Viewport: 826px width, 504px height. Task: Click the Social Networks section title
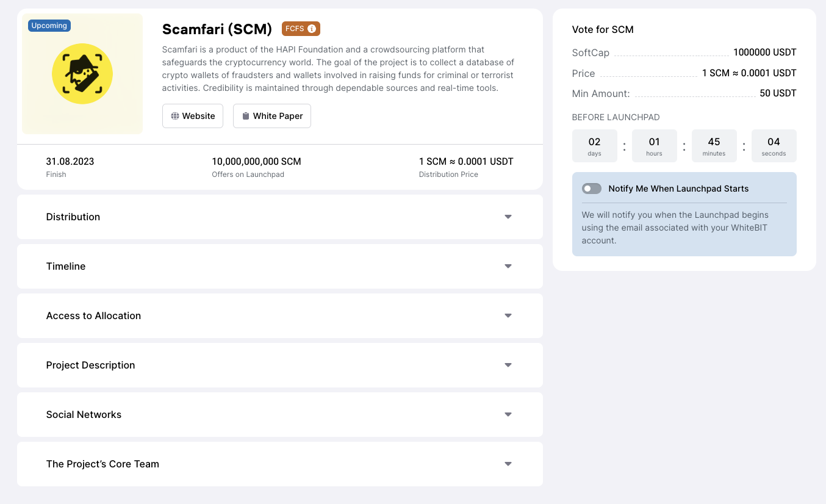[x=84, y=414]
